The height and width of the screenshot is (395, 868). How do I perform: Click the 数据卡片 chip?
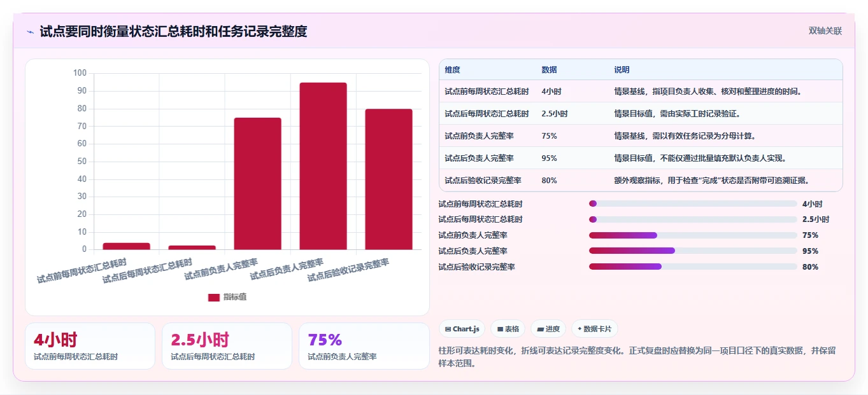click(x=594, y=329)
